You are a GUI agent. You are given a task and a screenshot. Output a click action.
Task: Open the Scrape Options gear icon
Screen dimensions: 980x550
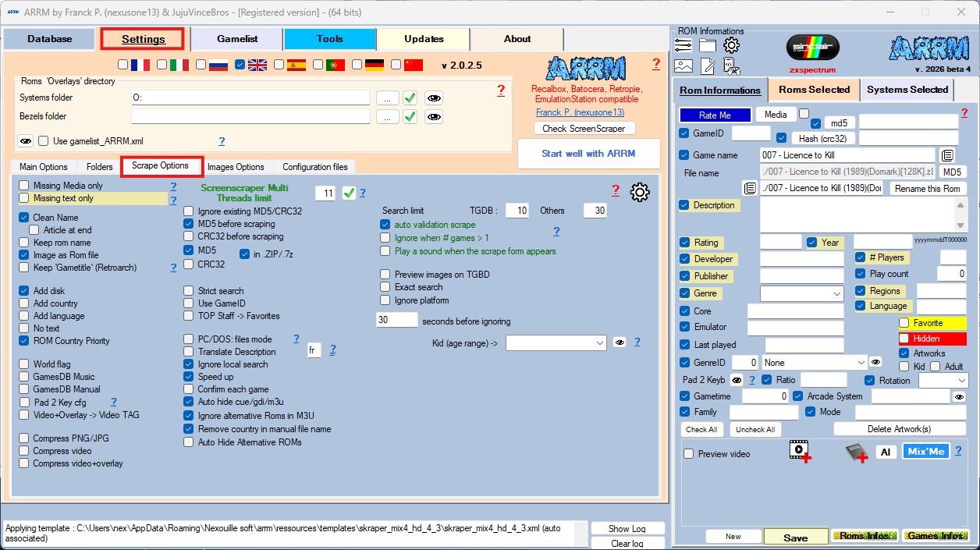[x=640, y=192]
